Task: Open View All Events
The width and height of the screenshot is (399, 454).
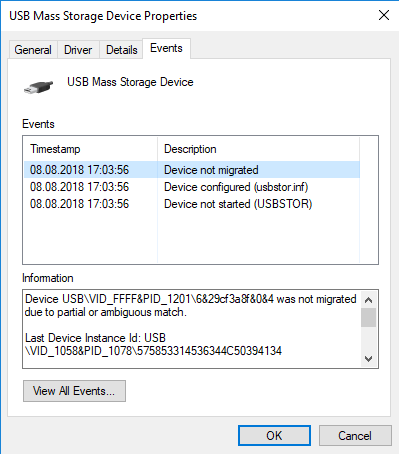Action: pyautogui.click(x=74, y=391)
